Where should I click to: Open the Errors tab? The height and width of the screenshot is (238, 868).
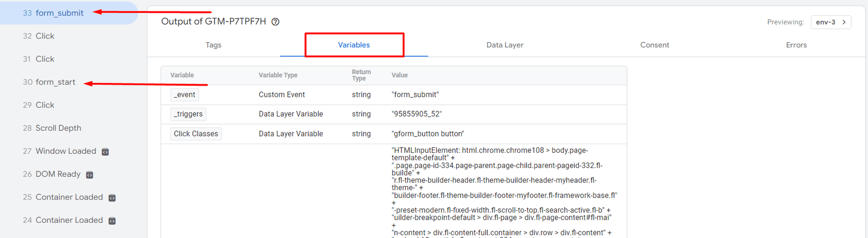796,45
